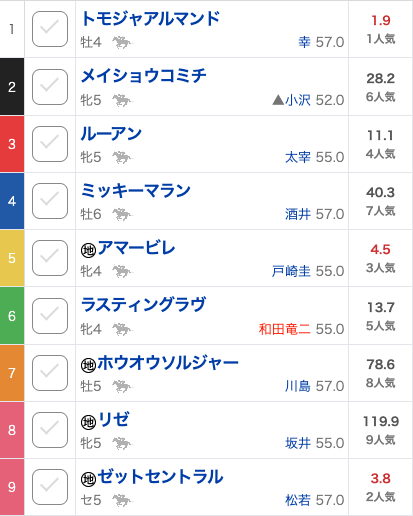Click horse icon under ラスティングラヴ
This screenshot has height=516, width=413.
click(122, 329)
